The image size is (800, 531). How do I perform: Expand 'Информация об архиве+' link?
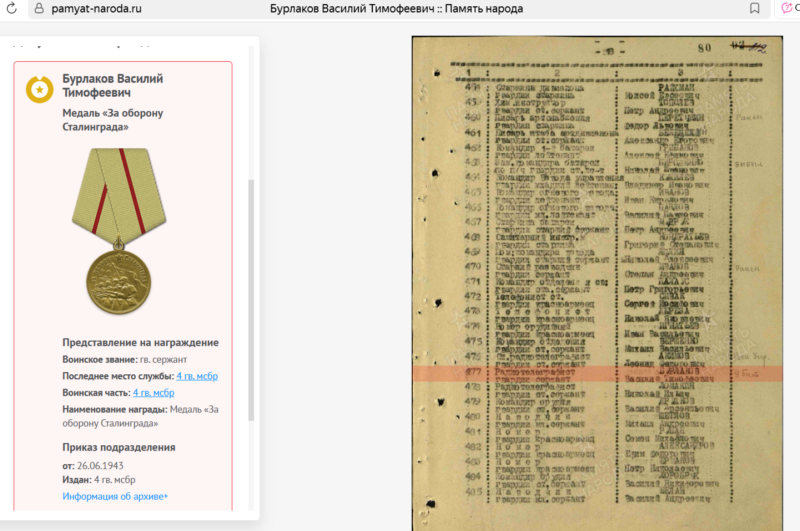[x=115, y=496]
